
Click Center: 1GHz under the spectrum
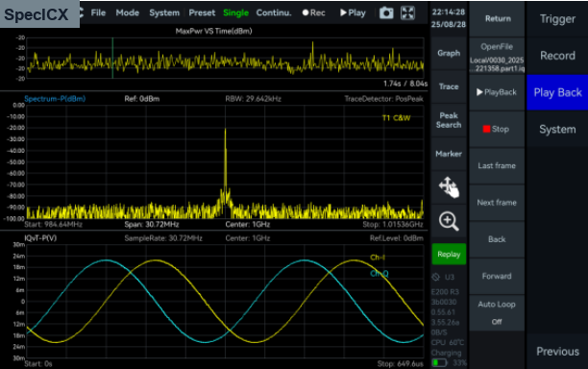click(x=248, y=224)
